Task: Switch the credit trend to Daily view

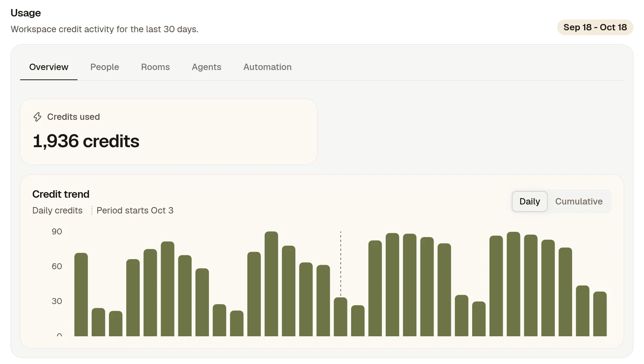Action: [529, 201]
